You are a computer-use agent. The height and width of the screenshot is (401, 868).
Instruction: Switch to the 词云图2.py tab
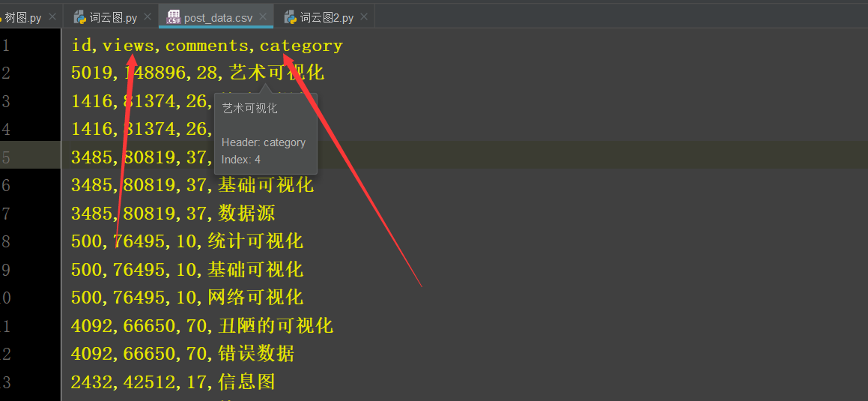[x=327, y=18]
